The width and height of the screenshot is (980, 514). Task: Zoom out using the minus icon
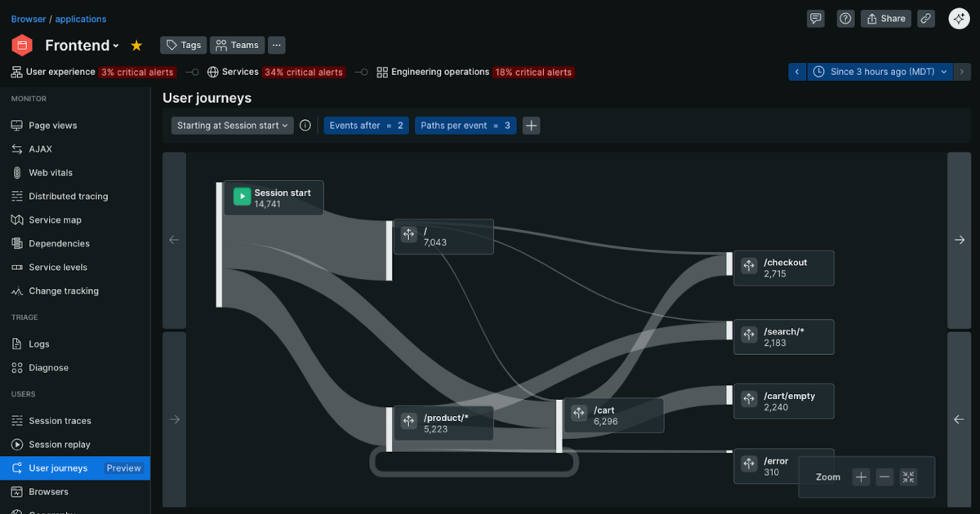pos(884,476)
